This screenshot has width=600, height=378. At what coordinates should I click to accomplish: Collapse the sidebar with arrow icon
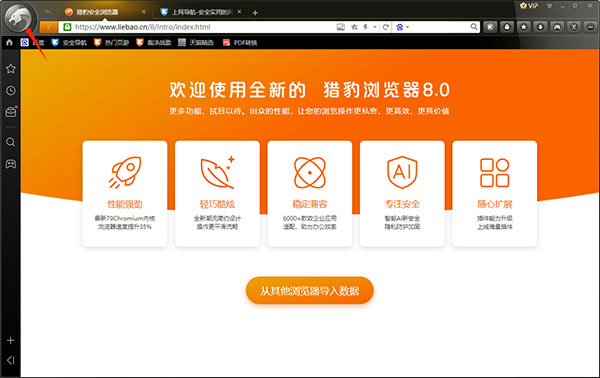[x=11, y=360]
